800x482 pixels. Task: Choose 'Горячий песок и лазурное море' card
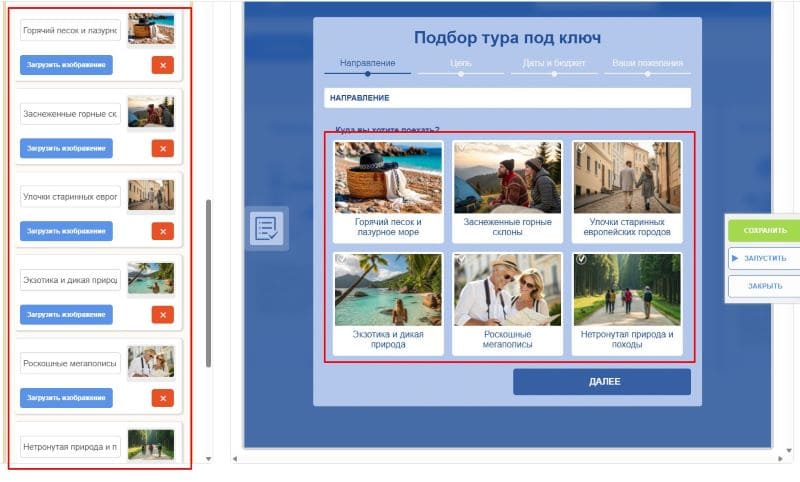[388, 192]
